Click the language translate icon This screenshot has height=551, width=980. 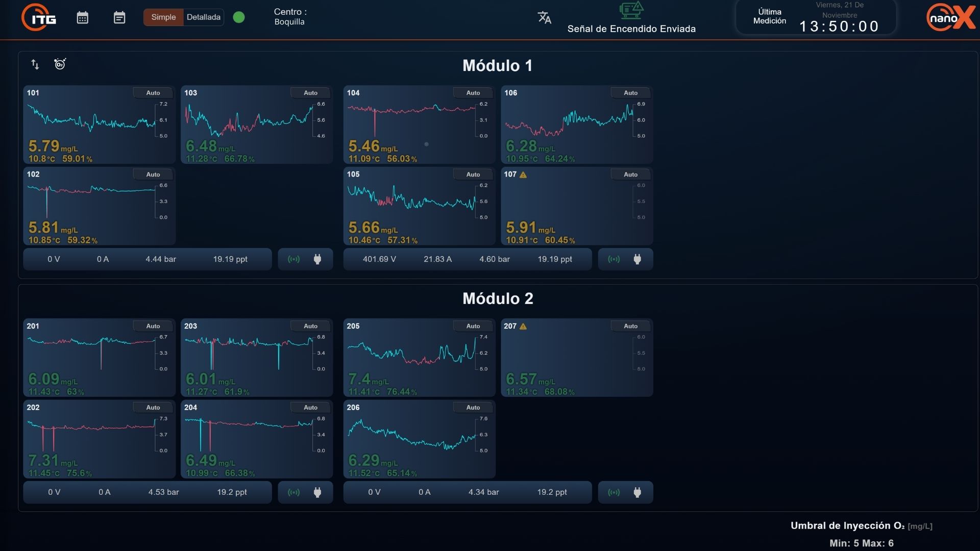(x=544, y=18)
